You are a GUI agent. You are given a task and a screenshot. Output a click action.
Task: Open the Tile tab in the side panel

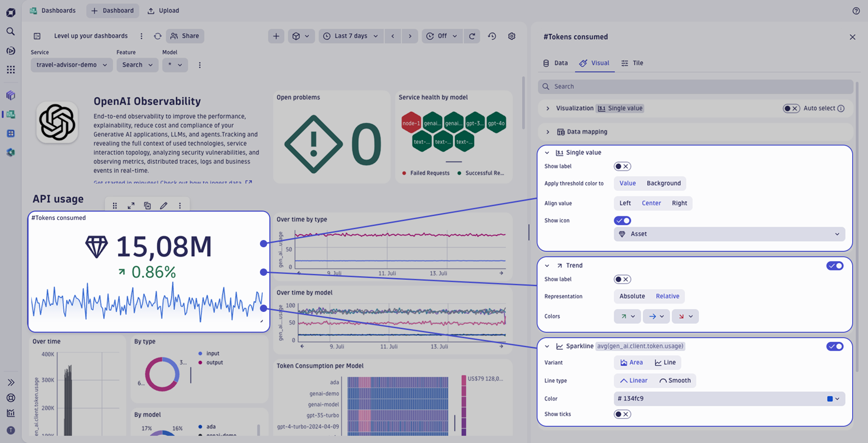(x=632, y=63)
